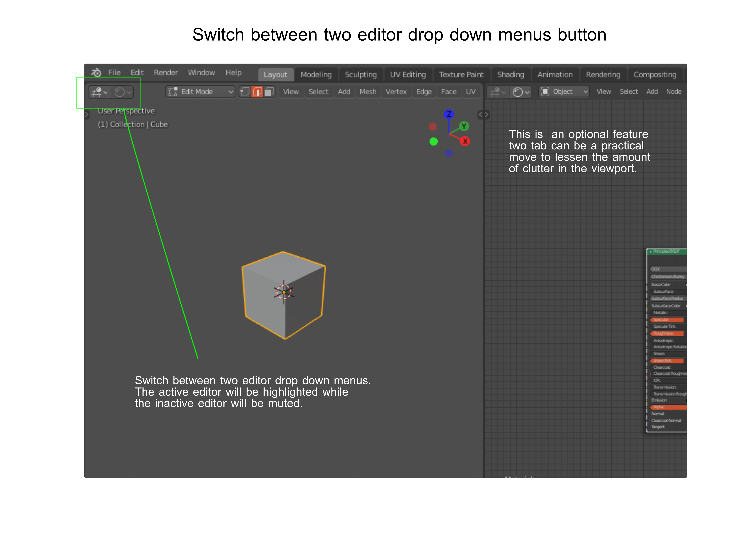Click the blue Z axis gizmo handle
Image resolution: width=756 pixels, height=534 pixels.
coord(449,114)
